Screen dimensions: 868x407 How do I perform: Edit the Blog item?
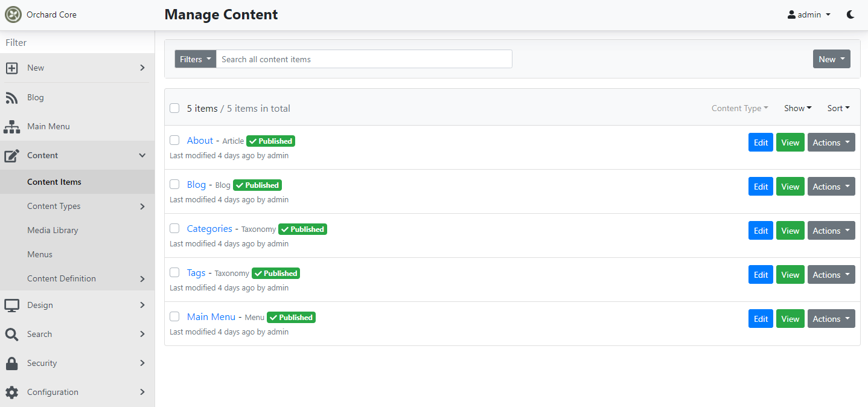click(x=761, y=187)
